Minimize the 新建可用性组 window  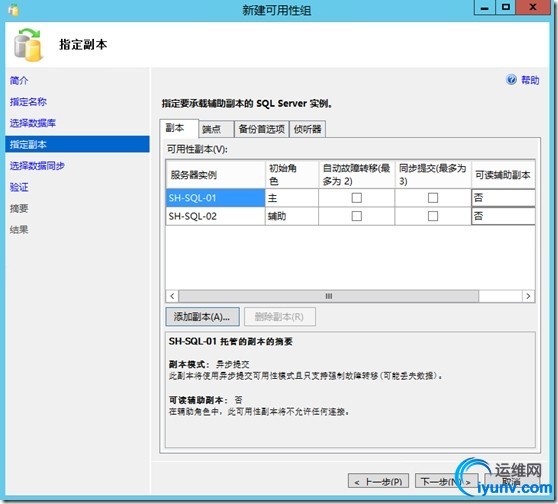(484, 7)
